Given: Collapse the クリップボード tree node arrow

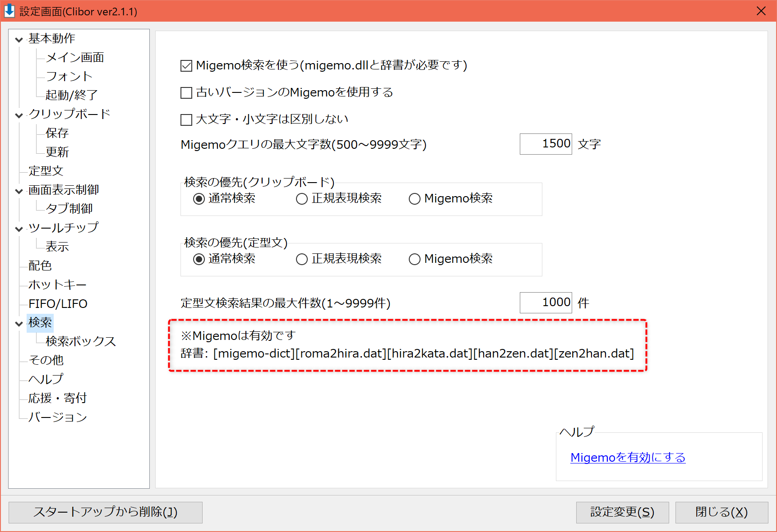Looking at the screenshot, I should (x=19, y=115).
